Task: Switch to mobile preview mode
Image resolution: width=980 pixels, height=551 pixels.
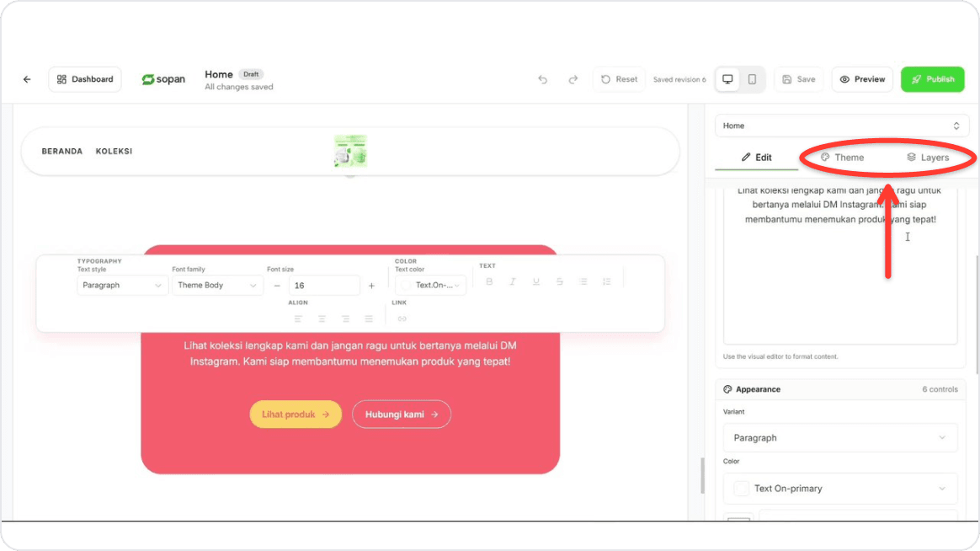Action: 752,79
